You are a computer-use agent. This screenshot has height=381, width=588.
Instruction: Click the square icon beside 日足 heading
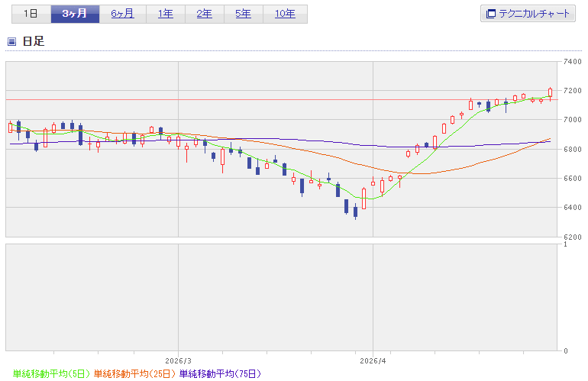12,41
